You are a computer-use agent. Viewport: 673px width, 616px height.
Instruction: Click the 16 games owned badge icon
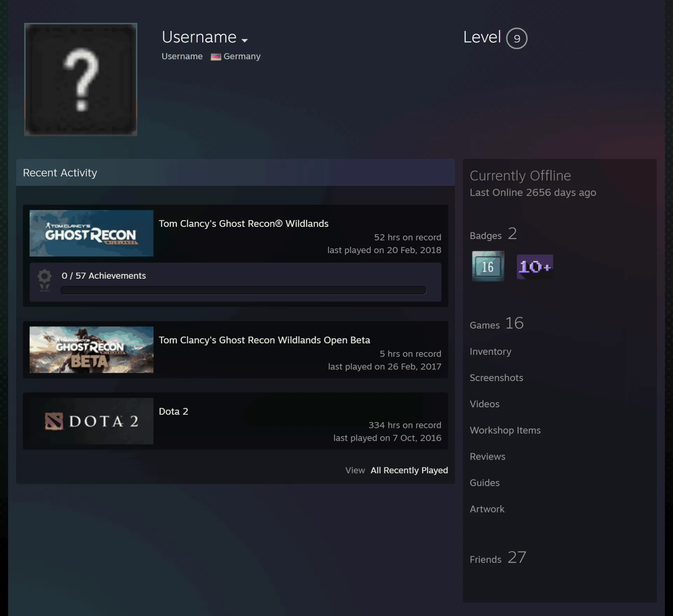click(x=488, y=266)
